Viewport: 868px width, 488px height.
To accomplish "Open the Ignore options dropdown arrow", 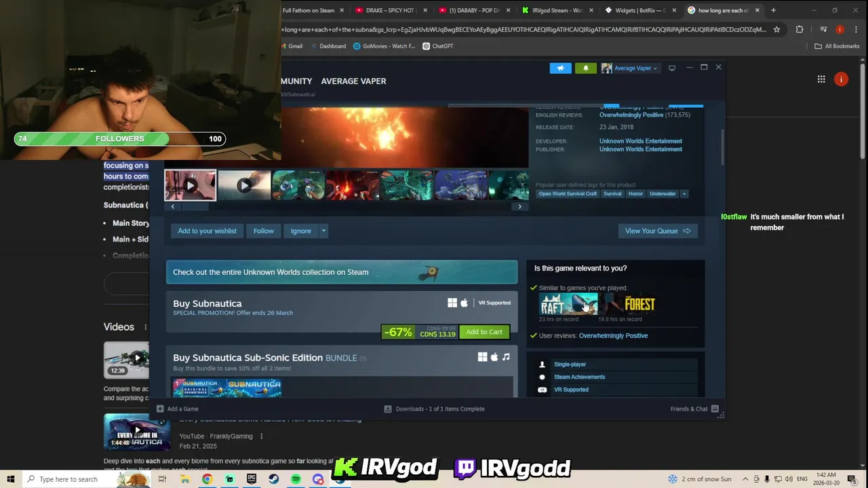I will (323, 231).
